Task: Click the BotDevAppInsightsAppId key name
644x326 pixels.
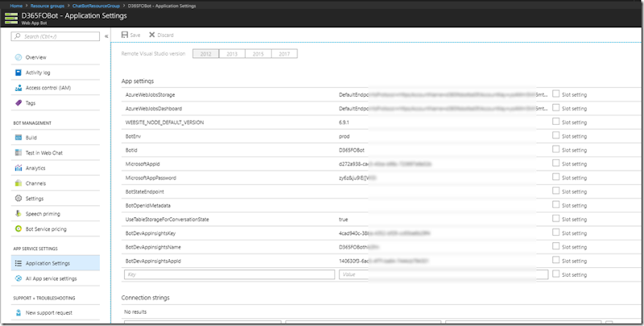Action: point(153,261)
